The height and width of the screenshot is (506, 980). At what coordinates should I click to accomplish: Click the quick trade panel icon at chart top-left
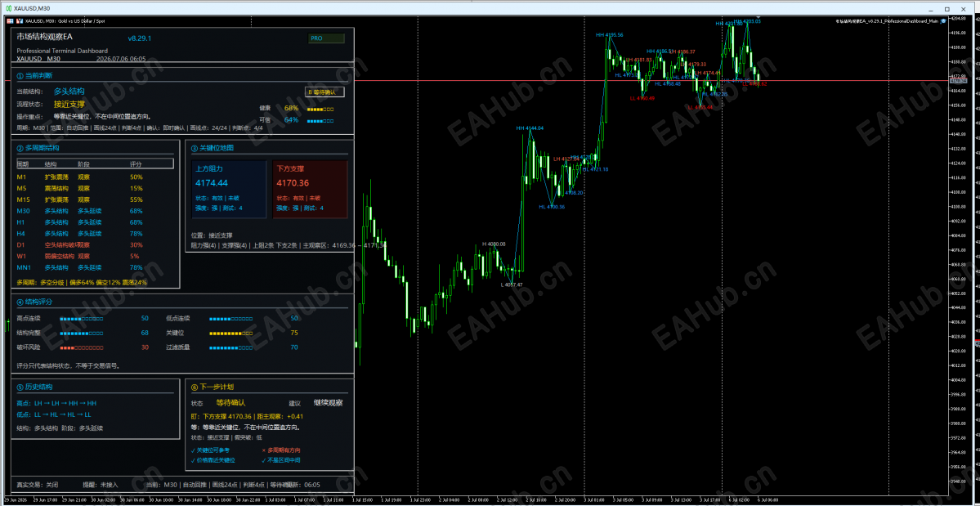(9, 20)
